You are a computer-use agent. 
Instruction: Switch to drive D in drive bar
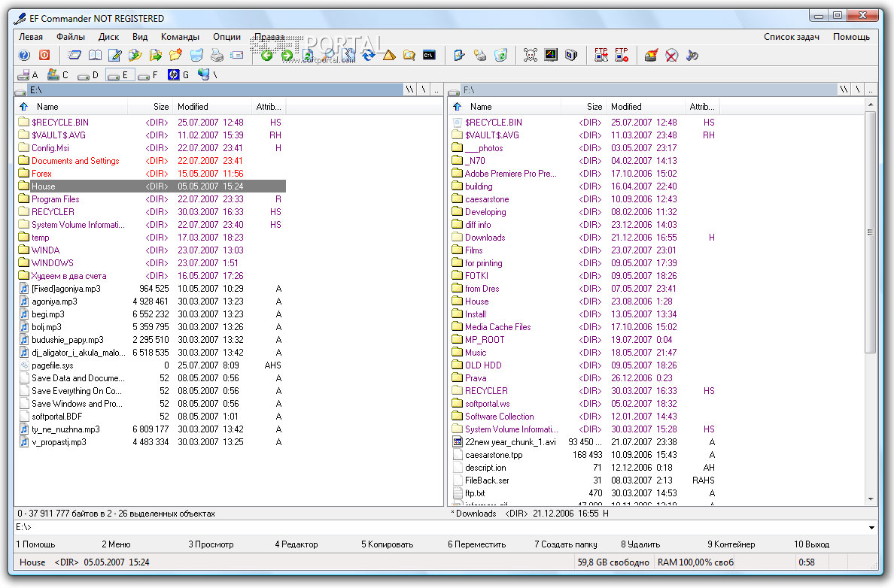88,74
